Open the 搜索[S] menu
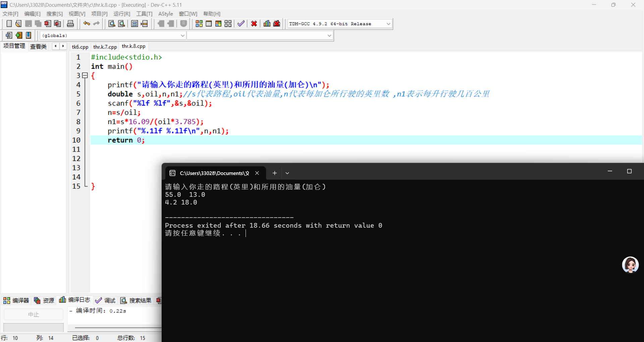Viewport: 644px width, 342px height. (x=54, y=14)
